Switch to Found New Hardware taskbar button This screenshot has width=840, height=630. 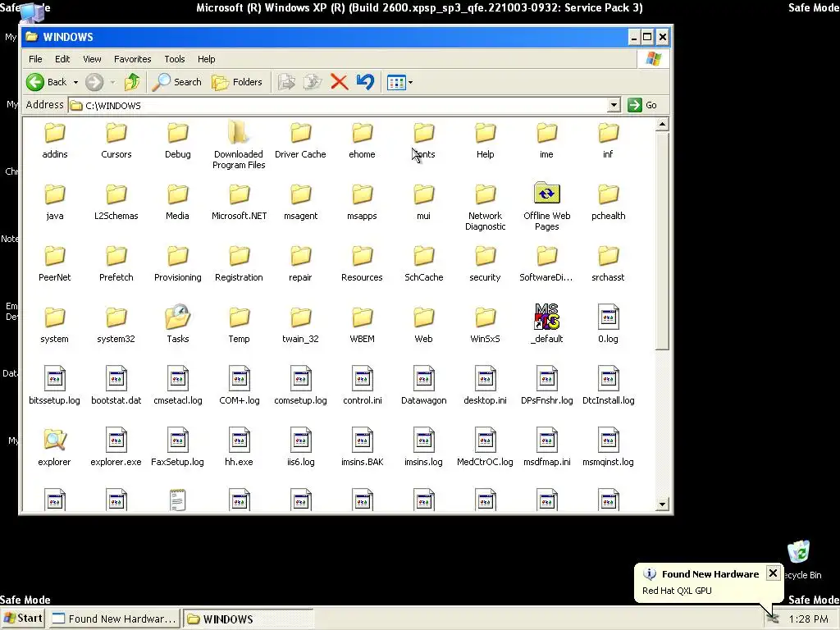[114, 619]
